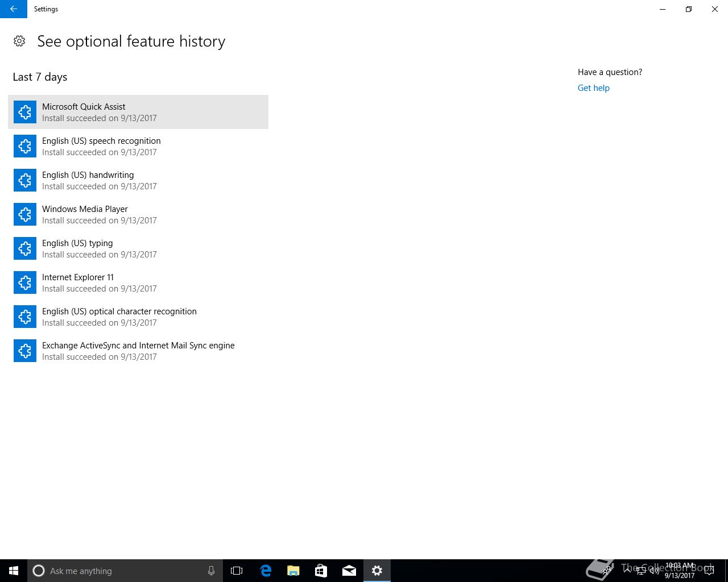Click the Last 7 days heading
Screen dimensions: 728x582
40,77
